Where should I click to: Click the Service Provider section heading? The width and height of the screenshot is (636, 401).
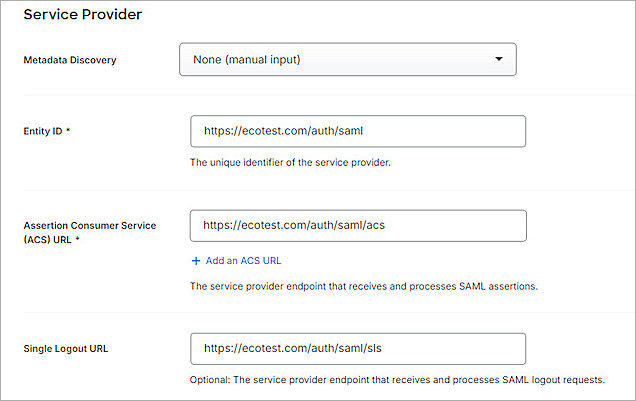[82, 15]
